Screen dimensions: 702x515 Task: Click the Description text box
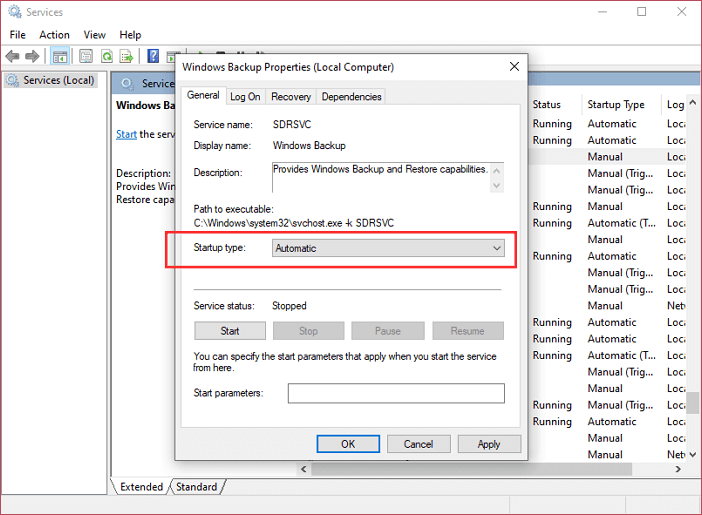(381, 178)
